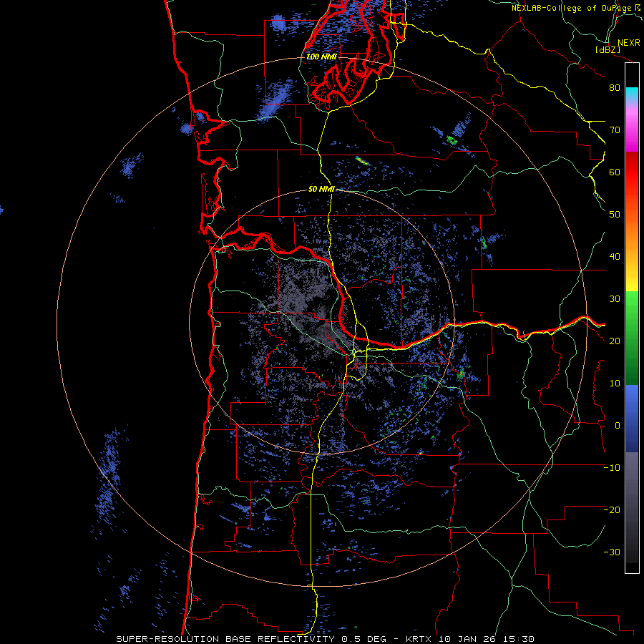Click the [dBZ] units label
This screenshot has width=644, height=644.
pos(608,49)
